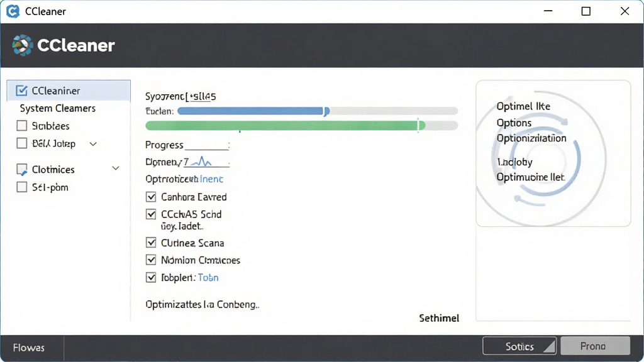Image resolution: width=644 pixels, height=362 pixels.
Task: Click the 'Optimizattes la Conbeng..' status text
Action: pos(203,305)
